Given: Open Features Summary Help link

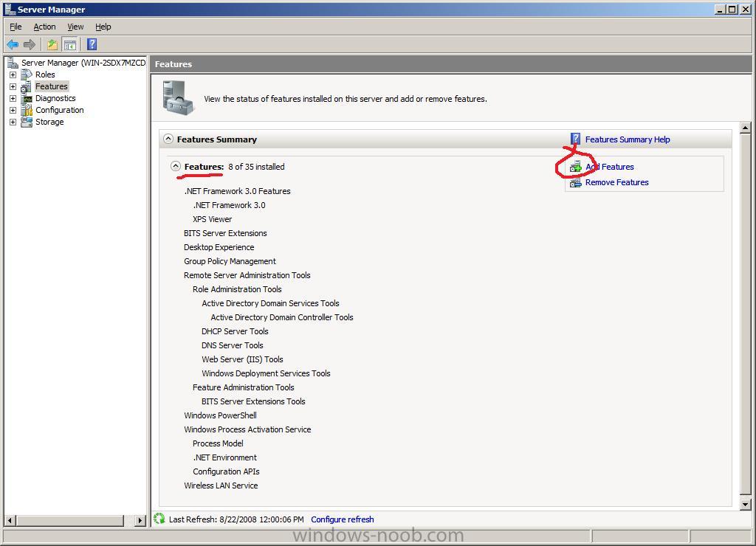Looking at the screenshot, I should 628,139.
